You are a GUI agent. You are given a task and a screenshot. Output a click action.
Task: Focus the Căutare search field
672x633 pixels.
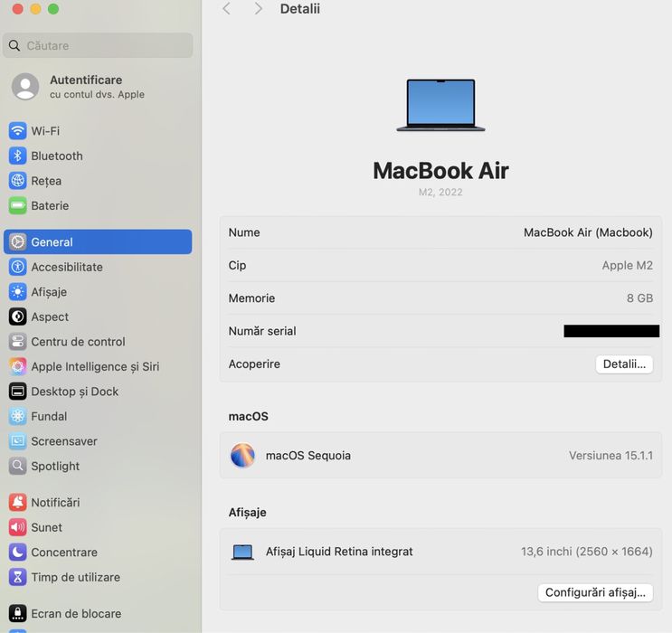pos(98,45)
